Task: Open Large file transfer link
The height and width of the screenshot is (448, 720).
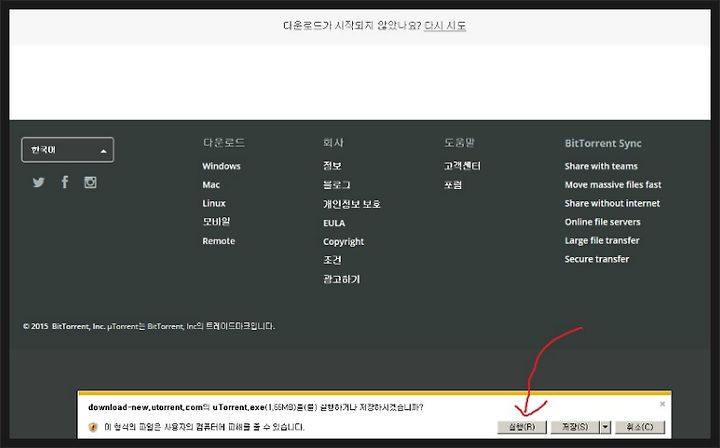Action: tap(602, 241)
